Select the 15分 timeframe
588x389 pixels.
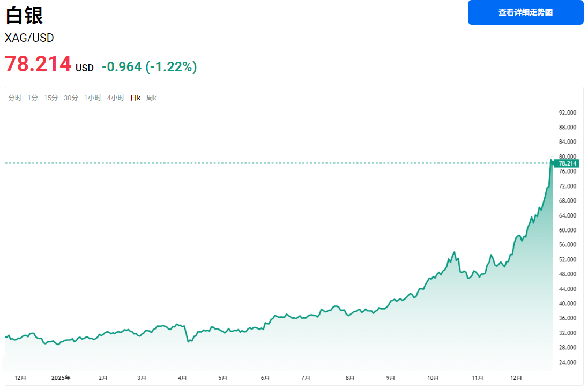pos(50,98)
